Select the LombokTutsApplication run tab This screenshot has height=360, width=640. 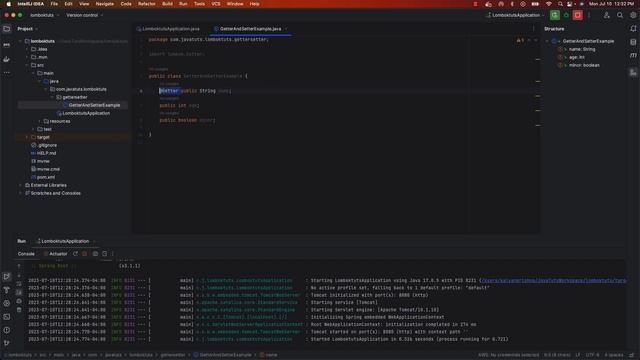64,241
